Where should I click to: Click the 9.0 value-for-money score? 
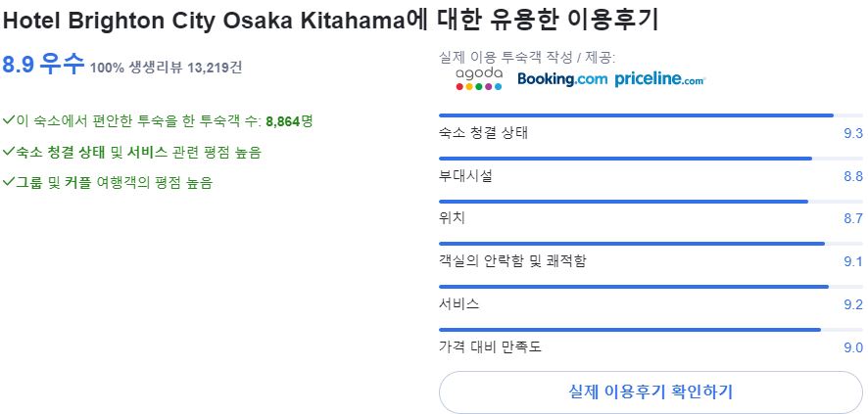(x=853, y=347)
